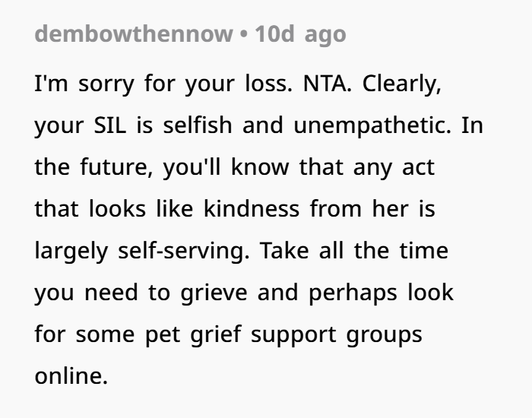This screenshot has height=418, width=532.
Task: Click the phrase "any act"
Action: click(x=394, y=166)
